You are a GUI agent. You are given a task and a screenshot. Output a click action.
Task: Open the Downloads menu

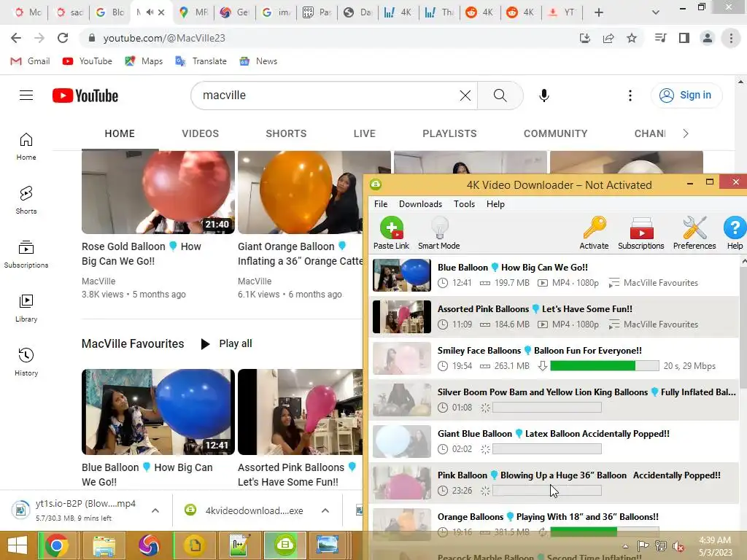(x=420, y=204)
